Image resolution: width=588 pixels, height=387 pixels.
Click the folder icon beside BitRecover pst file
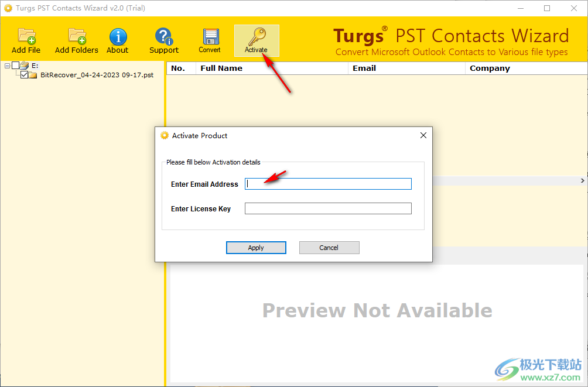click(33, 75)
